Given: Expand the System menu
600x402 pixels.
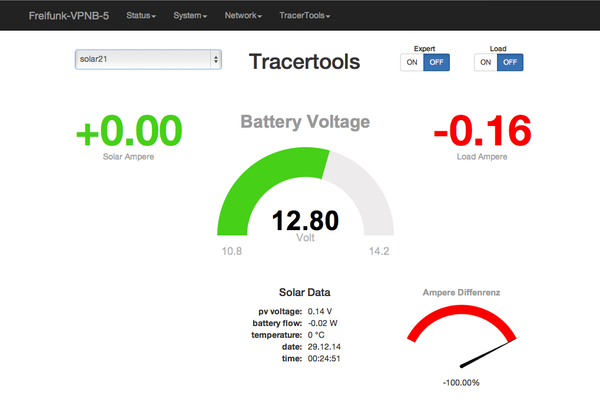Looking at the screenshot, I should [x=190, y=16].
